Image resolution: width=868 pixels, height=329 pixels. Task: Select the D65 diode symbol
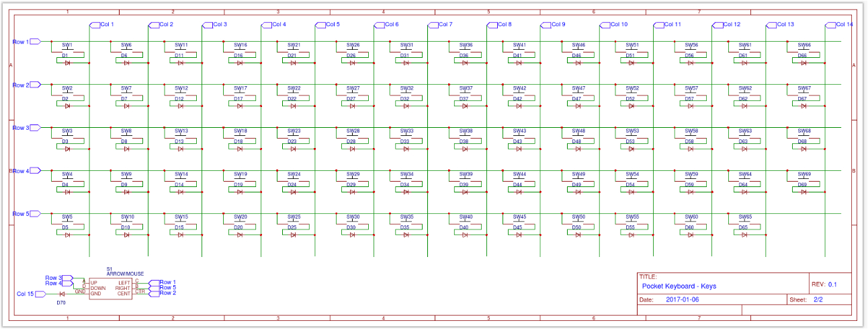[x=744, y=235]
